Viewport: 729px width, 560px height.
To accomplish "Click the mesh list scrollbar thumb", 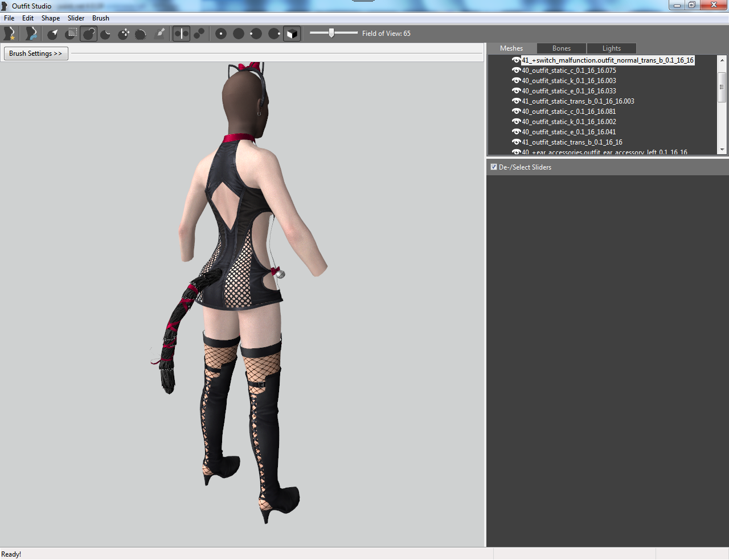I will [x=722, y=87].
